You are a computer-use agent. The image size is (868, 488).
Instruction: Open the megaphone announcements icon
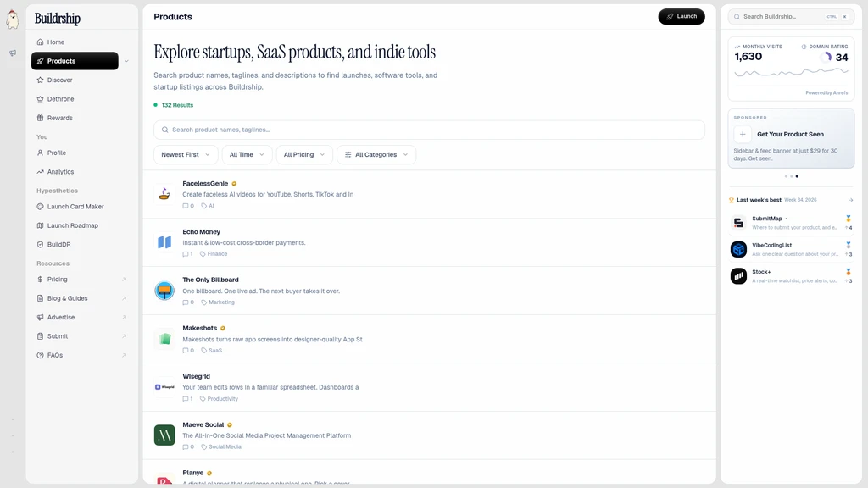click(x=12, y=53)
